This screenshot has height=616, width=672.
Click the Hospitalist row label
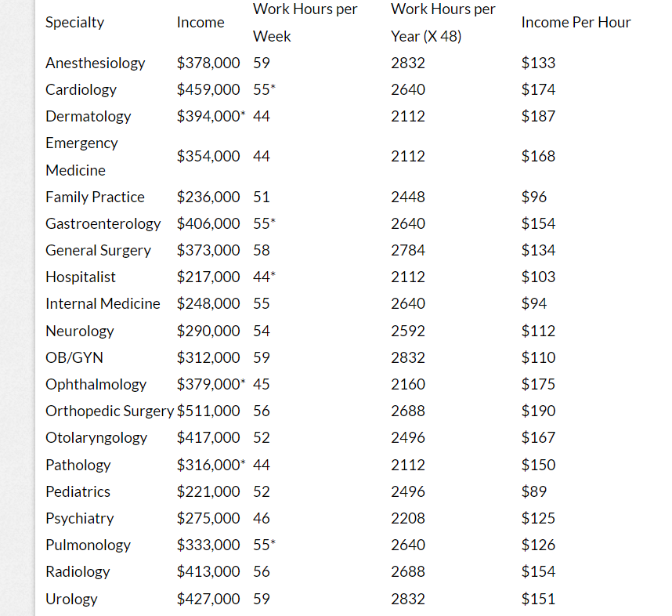81,277
